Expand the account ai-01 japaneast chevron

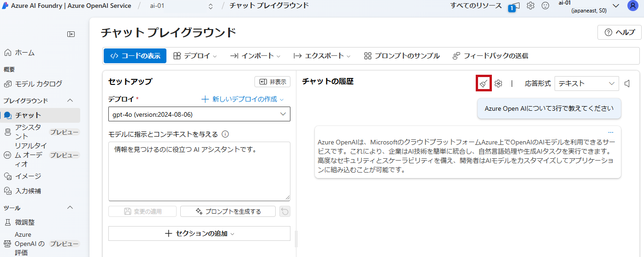pos(616,6)
